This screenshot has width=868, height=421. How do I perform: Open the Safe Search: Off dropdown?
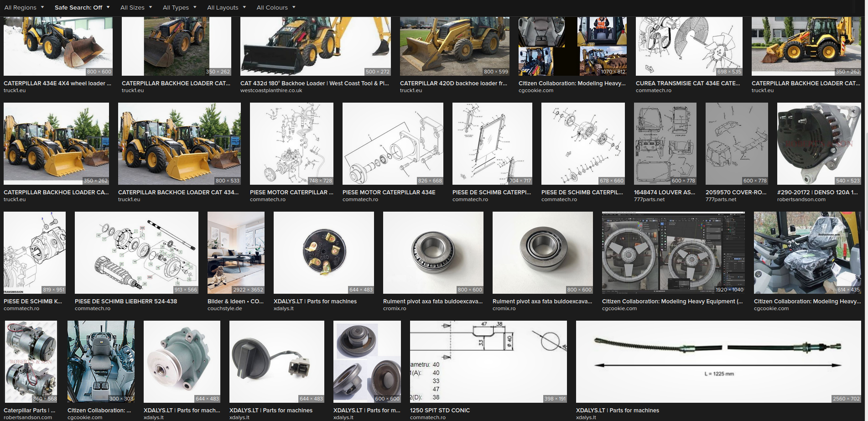(x=82, y=7)
